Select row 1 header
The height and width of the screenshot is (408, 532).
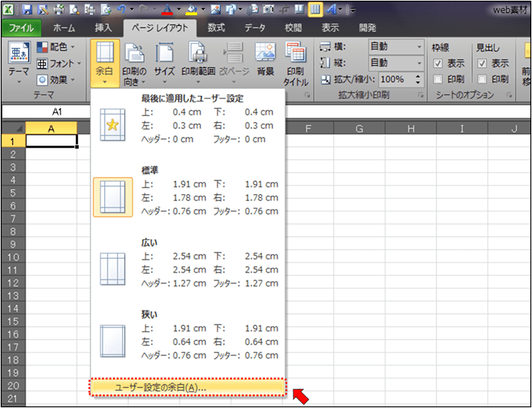pos(14,141)
